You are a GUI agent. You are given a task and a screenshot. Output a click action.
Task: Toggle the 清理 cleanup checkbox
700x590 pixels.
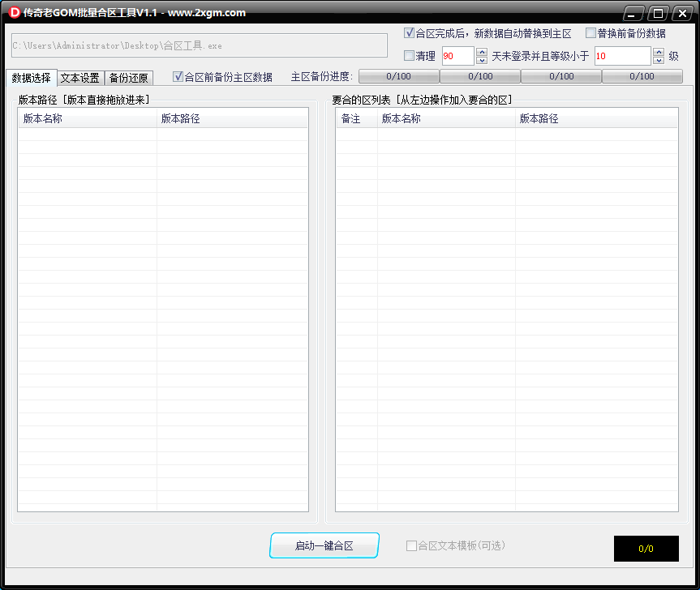pos(410,55)
